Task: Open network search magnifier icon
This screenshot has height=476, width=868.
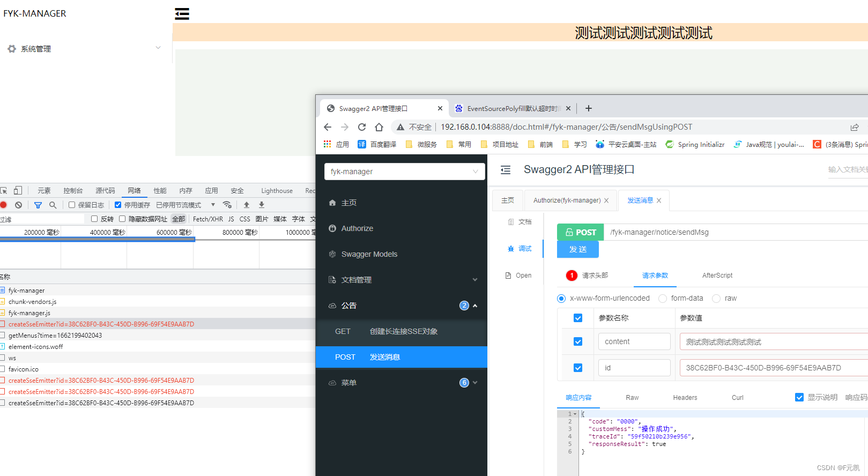Action: (x=53, y=205)
